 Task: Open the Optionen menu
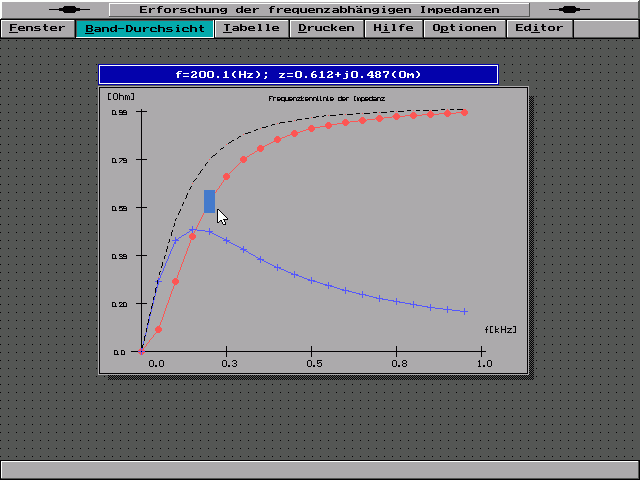(464, 28)
